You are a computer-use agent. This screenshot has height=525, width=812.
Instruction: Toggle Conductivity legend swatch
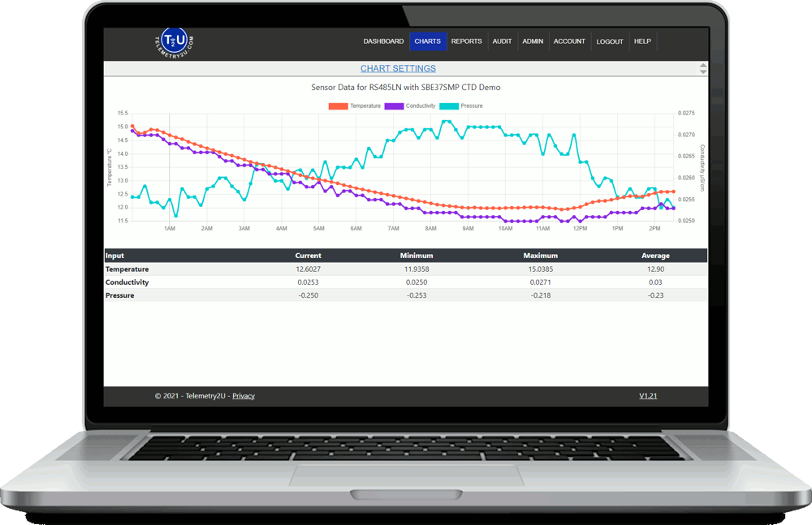coord(394,106)
